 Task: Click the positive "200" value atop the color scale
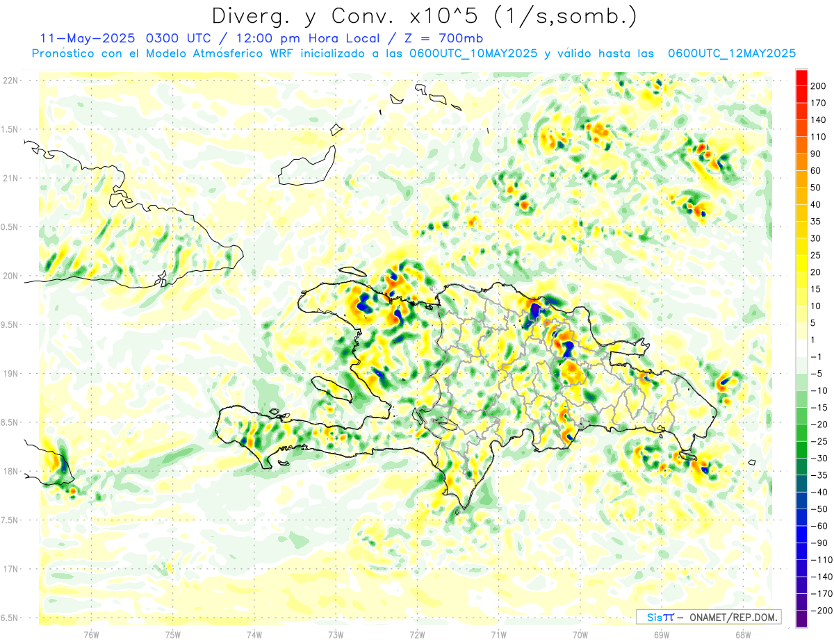(819, 86)
